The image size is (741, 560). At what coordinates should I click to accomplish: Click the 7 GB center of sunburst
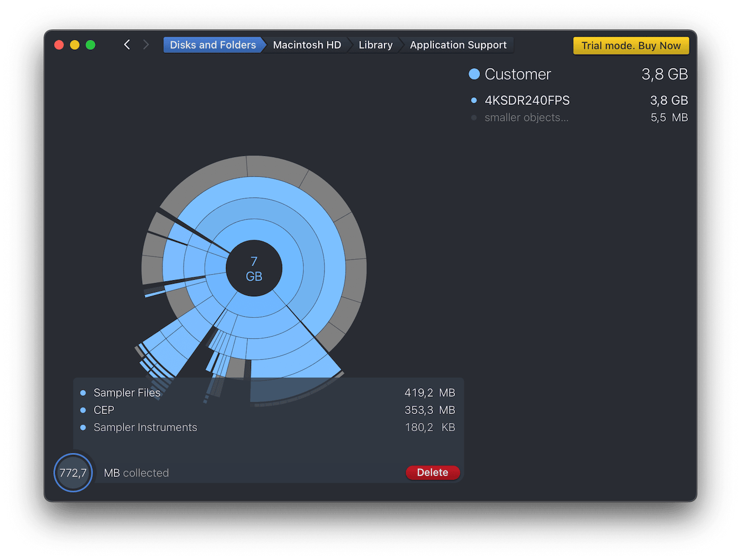coord(254,269)
